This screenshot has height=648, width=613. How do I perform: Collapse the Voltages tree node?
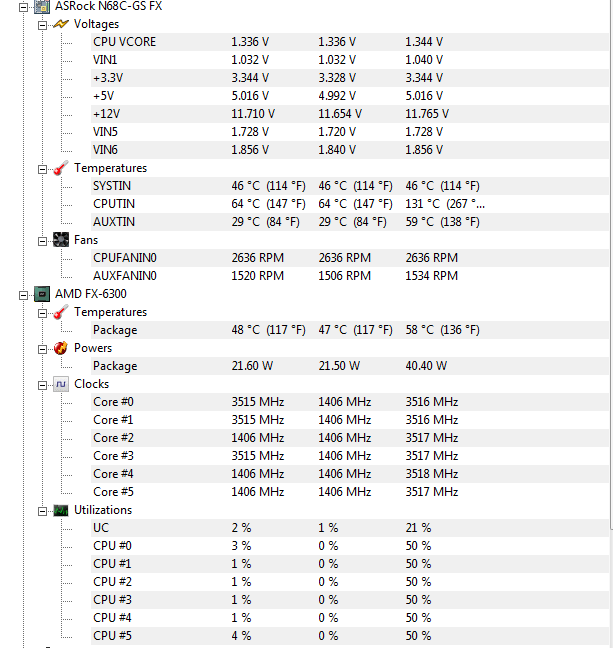[x=43, y=24]
